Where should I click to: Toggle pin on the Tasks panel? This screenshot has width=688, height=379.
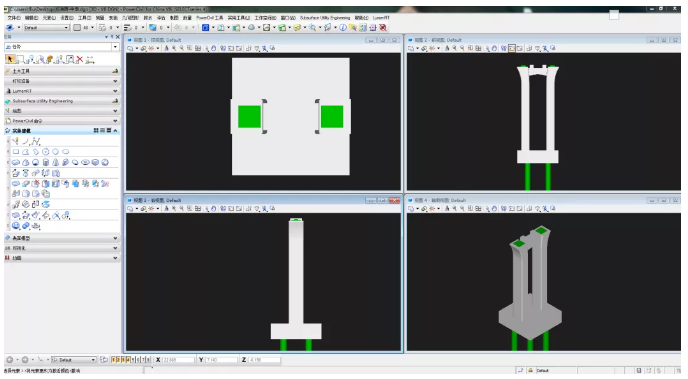coord(112,37)
